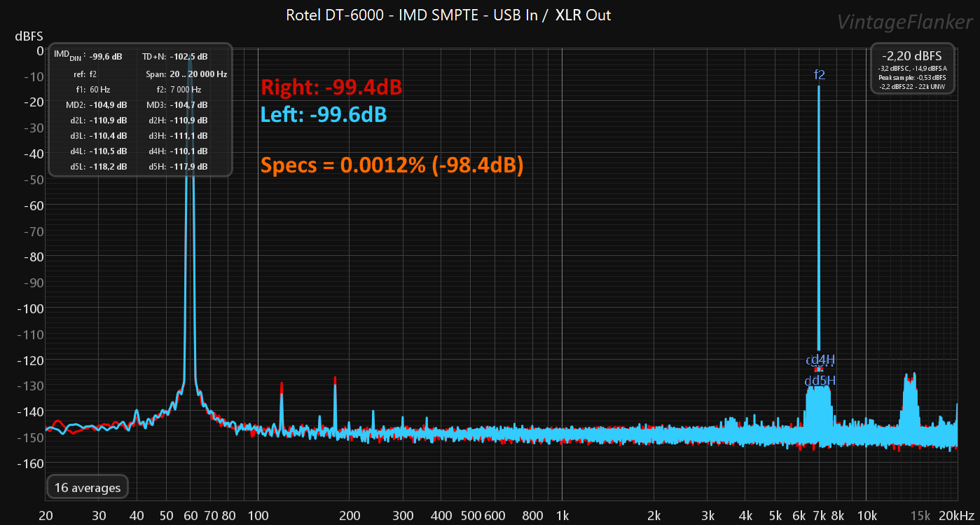Viewport: 980px width, 525px height.
Task: Click the "20kHz" label on the frequency axis
Action: tap(958, 516)
